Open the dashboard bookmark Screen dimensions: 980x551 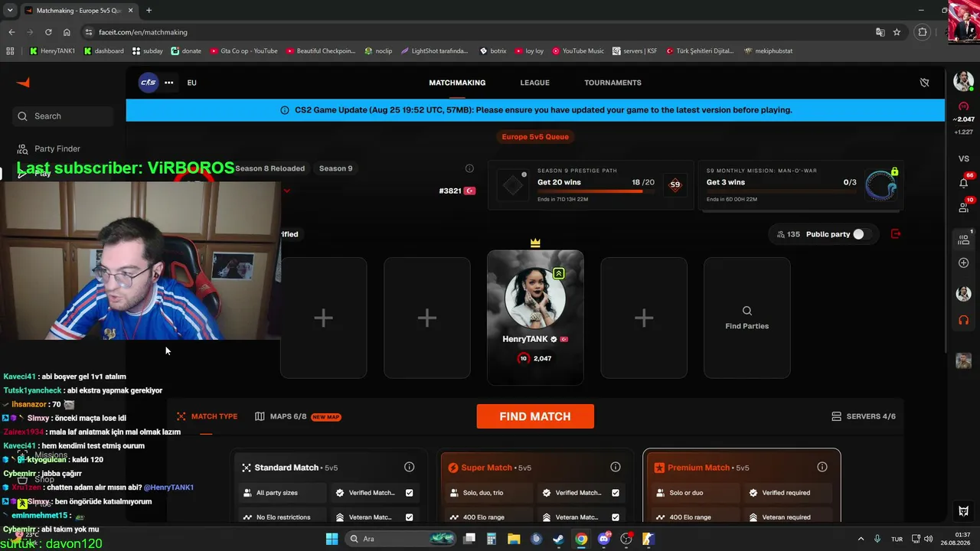103,51
